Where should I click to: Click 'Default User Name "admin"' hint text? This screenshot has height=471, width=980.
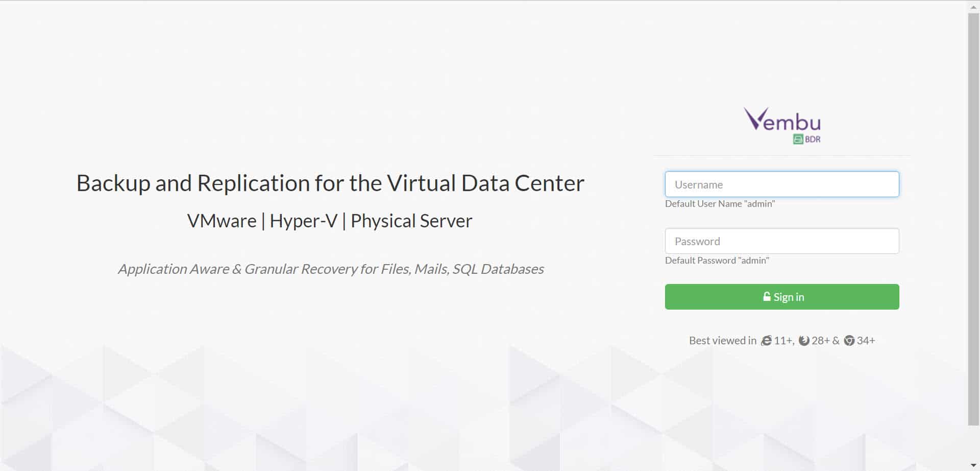pos(720,204)
